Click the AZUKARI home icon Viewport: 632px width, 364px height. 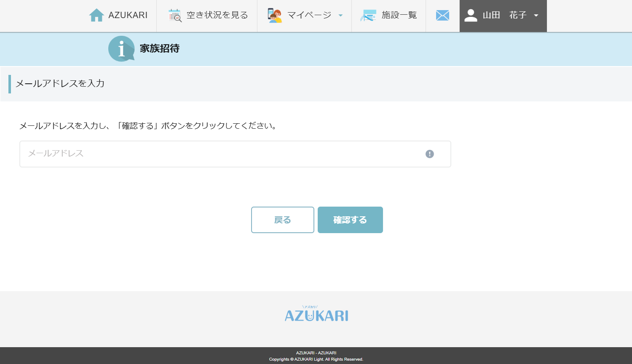[x=97, y=15]
